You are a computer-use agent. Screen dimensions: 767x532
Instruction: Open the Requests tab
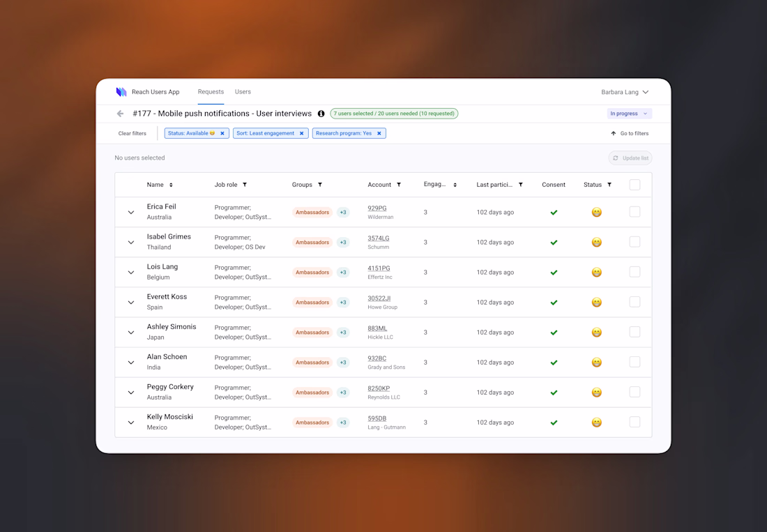pyautogui.click(x=211, y=92)
